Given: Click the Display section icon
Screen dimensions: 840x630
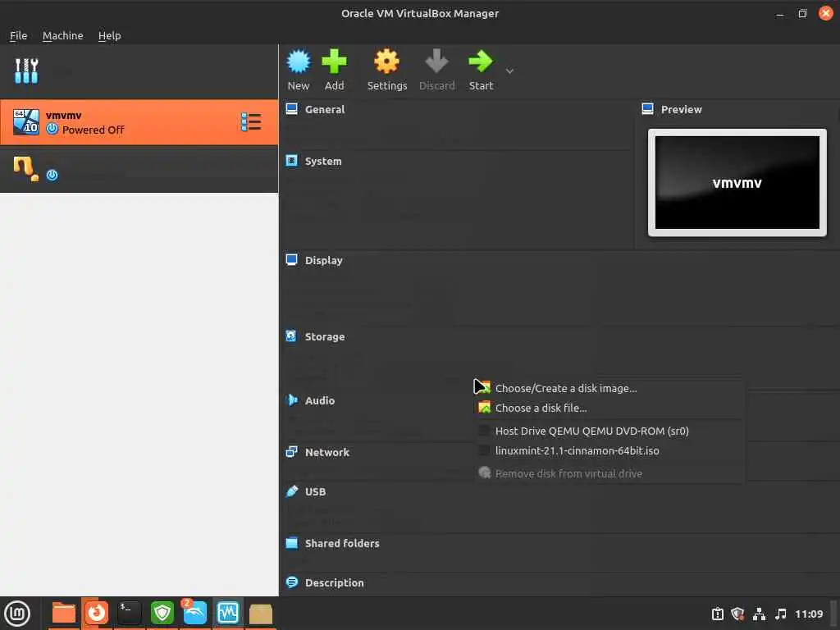Looking at the screenshot, I should 291,260.
